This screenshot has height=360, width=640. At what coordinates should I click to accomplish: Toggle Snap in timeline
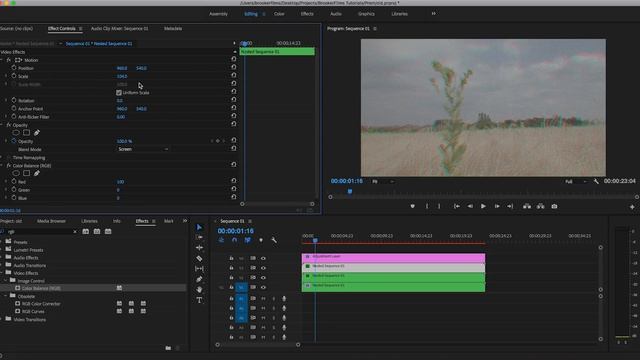(x=234, y=240)
